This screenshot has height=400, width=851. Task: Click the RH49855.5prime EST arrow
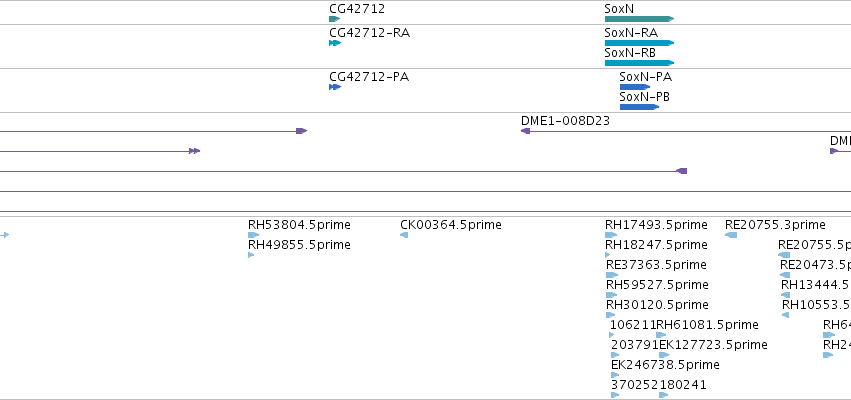(x=251, y=255)
